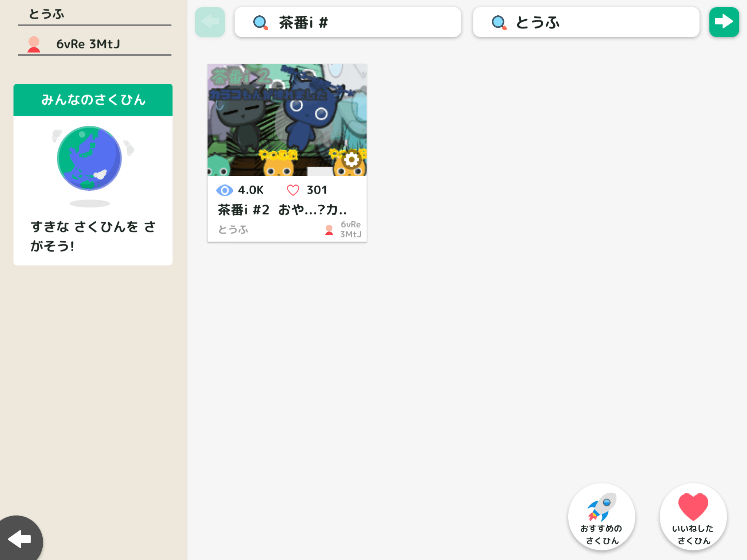Click the magnifier icon beside 茶番i #
Viewport: 747px width, 560px height.
(x=260, y=23)
